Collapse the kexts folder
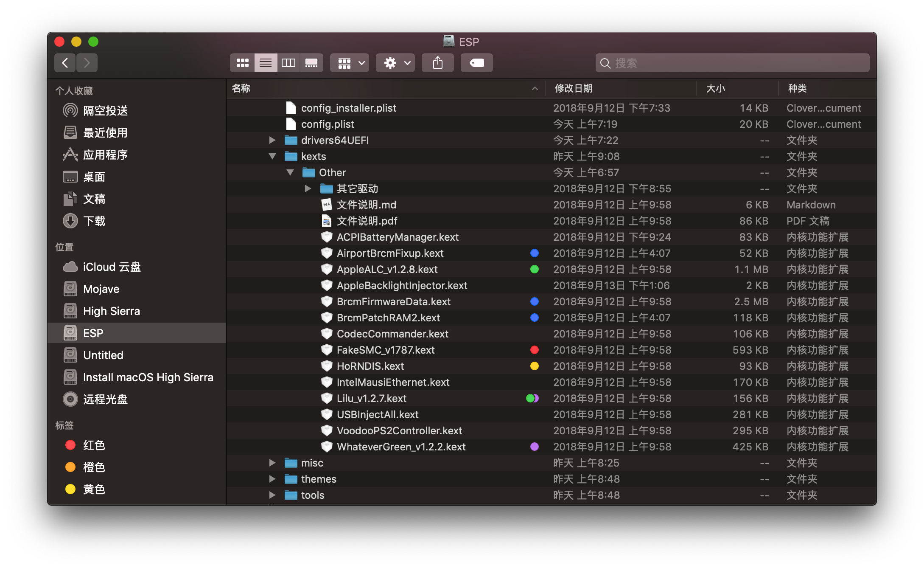This screenshot has width=924, height=568. [272, 157]
